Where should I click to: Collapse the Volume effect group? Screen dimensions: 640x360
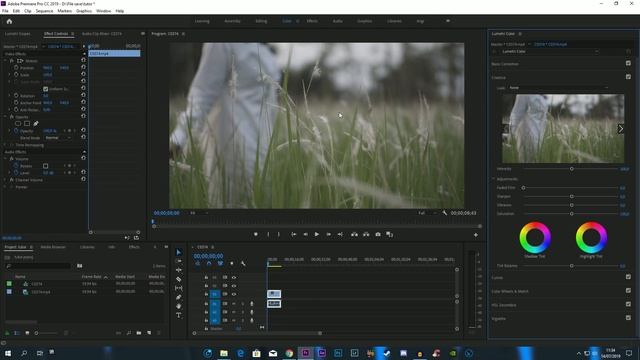tap(6, 158)
